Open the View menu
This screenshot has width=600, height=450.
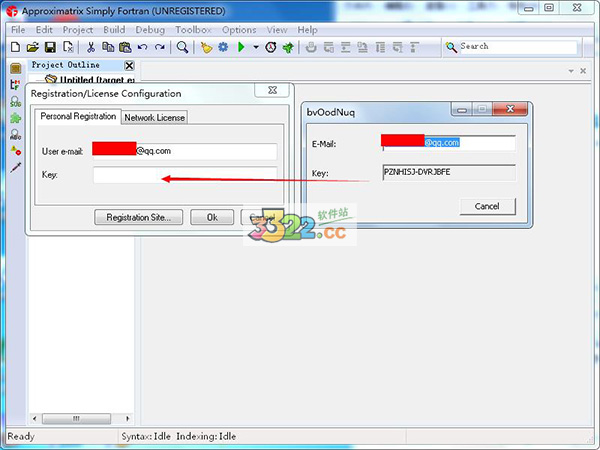[277, 30]
